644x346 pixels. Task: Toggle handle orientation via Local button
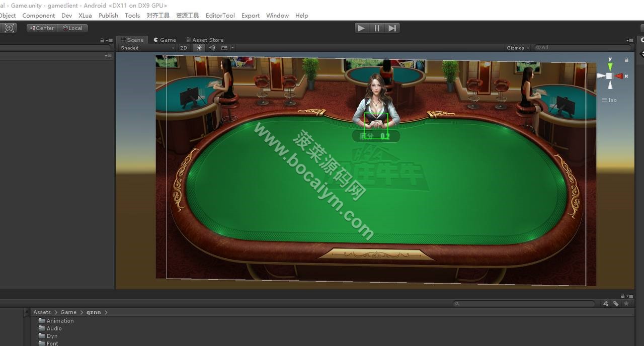click(x=73, y=28)
